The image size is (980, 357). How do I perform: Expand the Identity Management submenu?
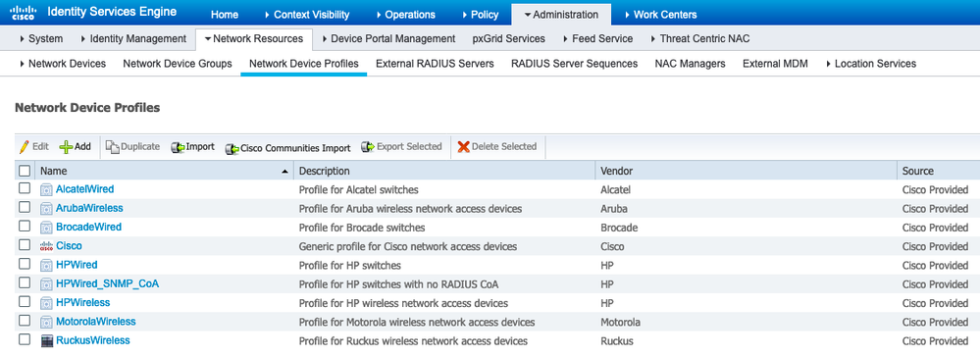tap(133, 39)
